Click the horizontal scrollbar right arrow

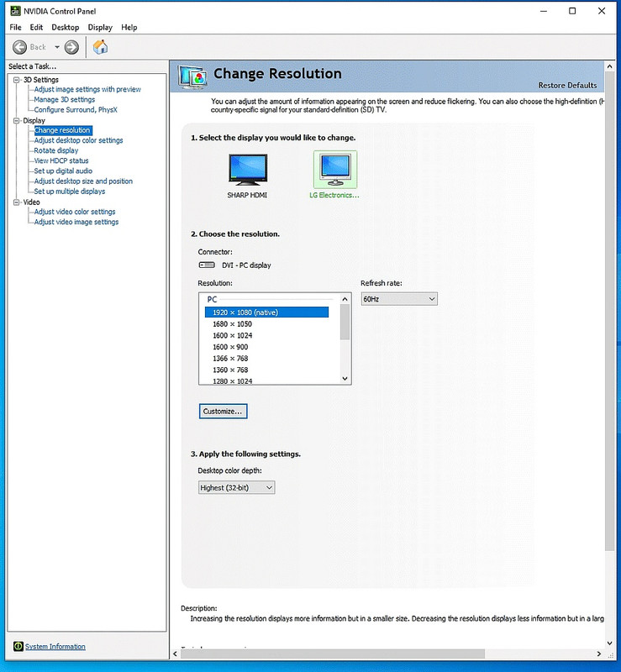598,654
